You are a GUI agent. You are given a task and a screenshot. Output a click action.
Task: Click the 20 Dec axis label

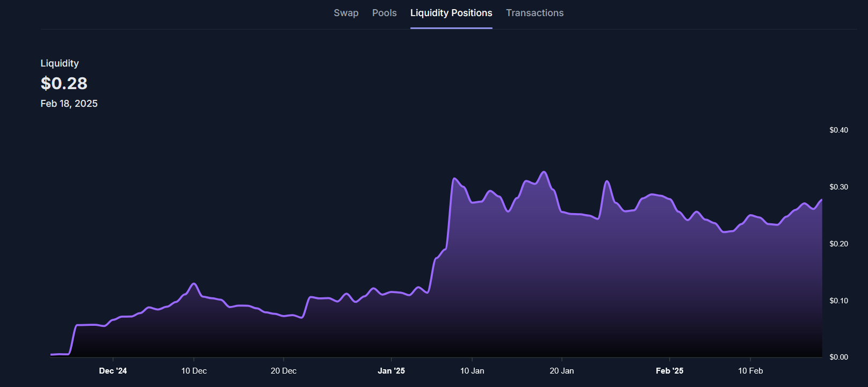[284, 371]
